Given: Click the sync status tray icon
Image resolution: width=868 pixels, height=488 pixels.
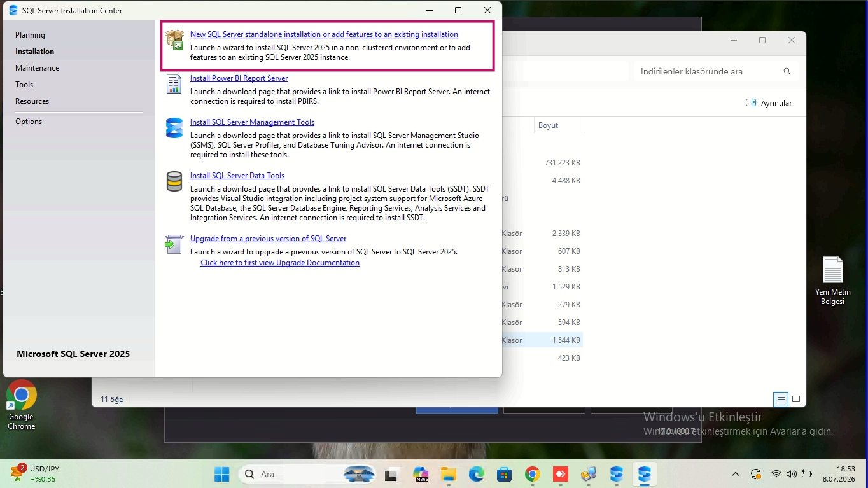Looking at the screenshot, I should [756, 474].
